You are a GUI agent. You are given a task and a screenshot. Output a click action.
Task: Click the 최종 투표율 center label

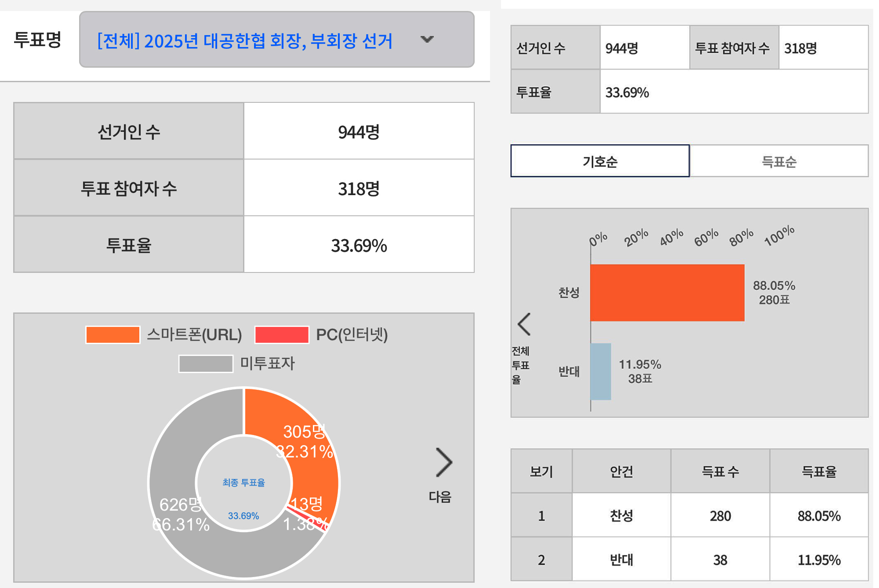coord(244,481)
